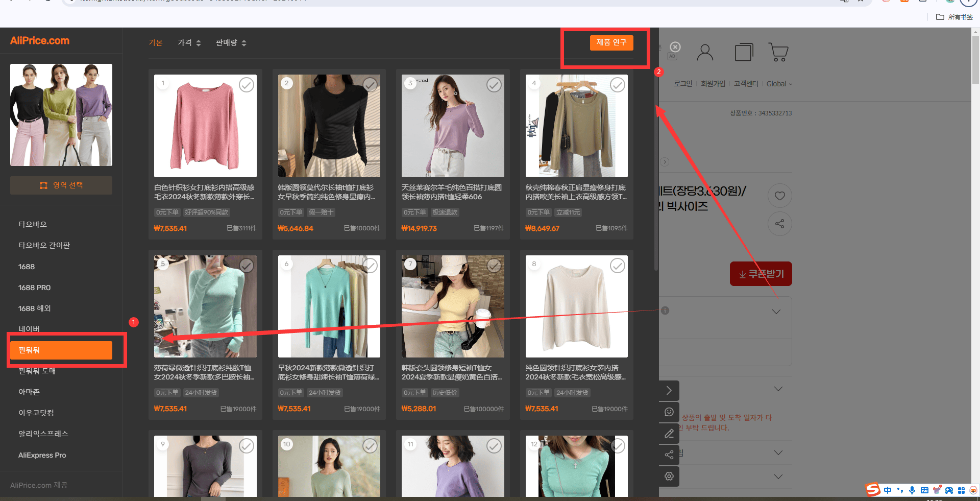Click the 영역 선택 area select button
The height and width of the screenshot is (501, 980).
61,185
